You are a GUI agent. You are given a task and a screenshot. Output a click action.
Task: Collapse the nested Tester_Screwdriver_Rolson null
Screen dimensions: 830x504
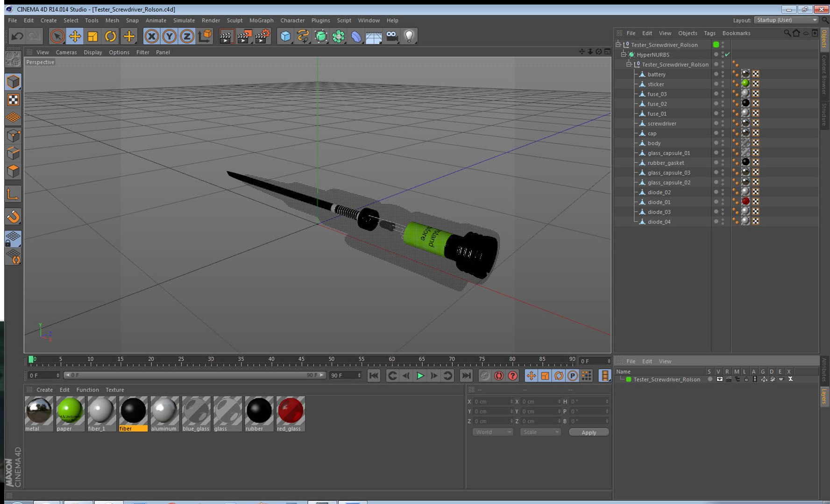point(629,64)
